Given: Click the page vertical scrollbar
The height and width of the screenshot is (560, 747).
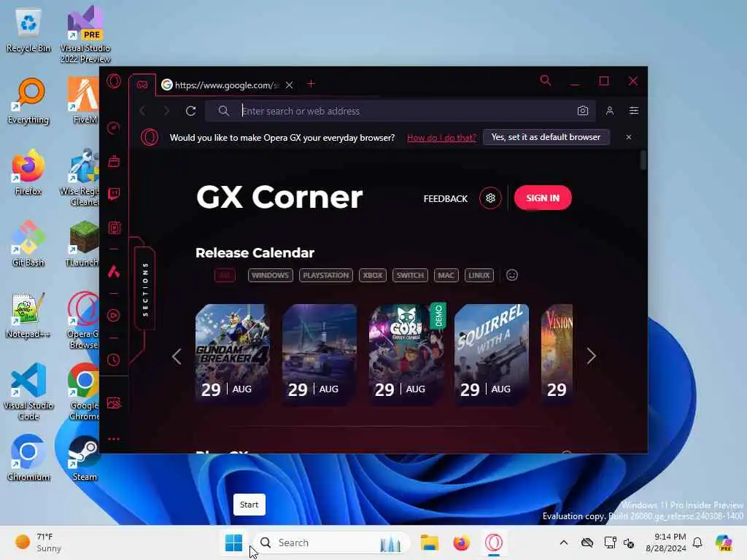Looking at the screenshot, I should [x=643, y=160].
